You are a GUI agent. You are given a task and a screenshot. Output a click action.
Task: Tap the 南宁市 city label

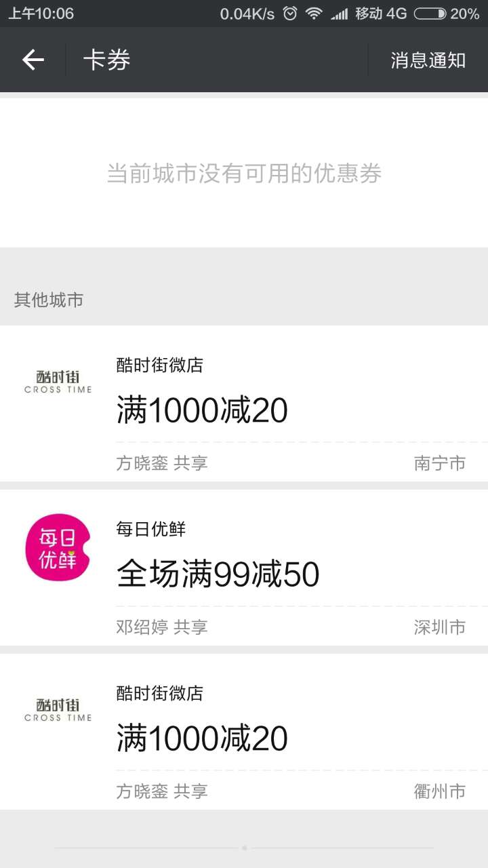(x=439, y=463)
